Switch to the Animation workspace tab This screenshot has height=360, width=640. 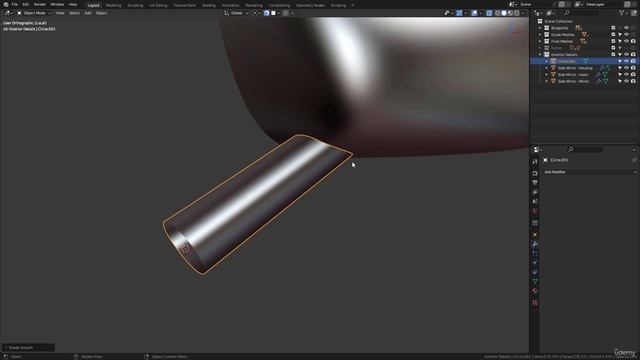tap(230, 5)
